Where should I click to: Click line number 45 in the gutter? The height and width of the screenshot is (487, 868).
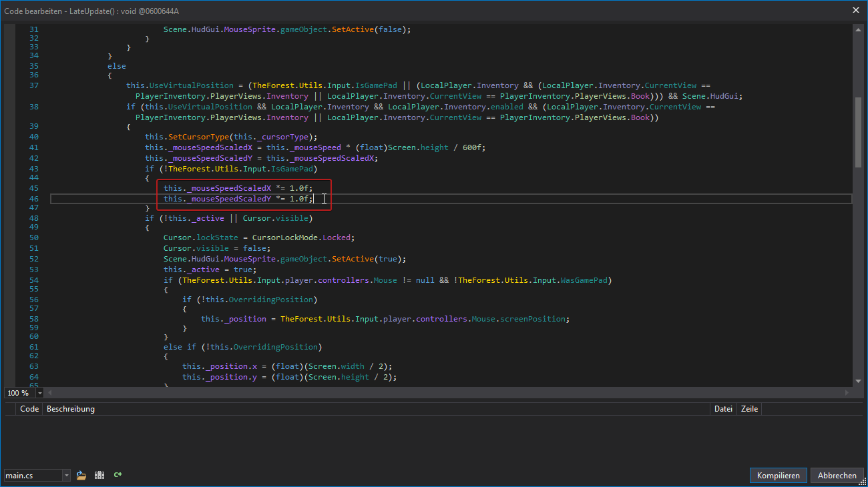coord(34,188)
